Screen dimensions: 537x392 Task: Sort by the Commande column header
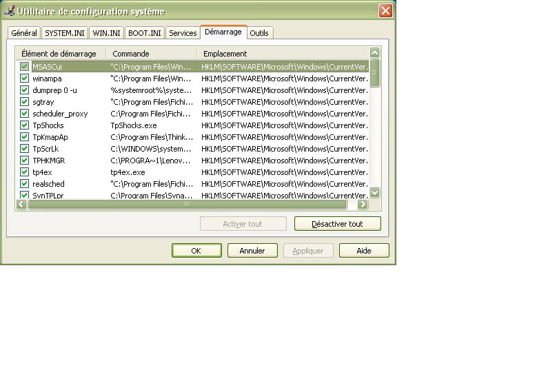tap(152, 54)
